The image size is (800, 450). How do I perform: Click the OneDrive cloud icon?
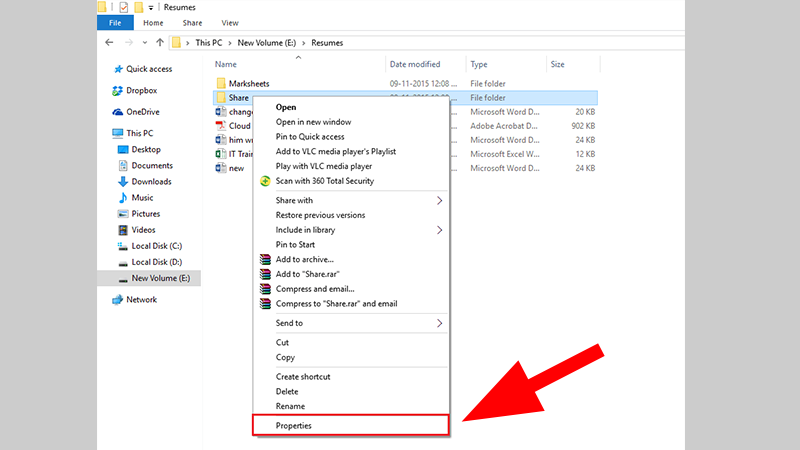pos(117,112)
